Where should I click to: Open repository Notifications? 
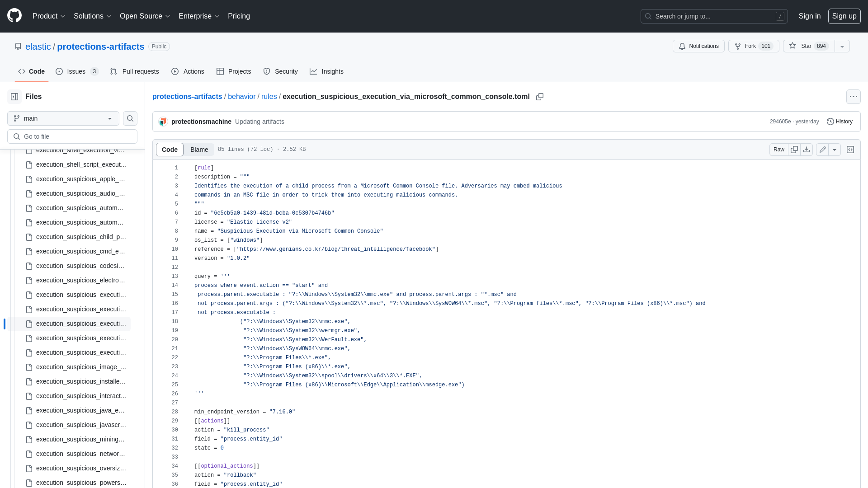tap(698, 46)
